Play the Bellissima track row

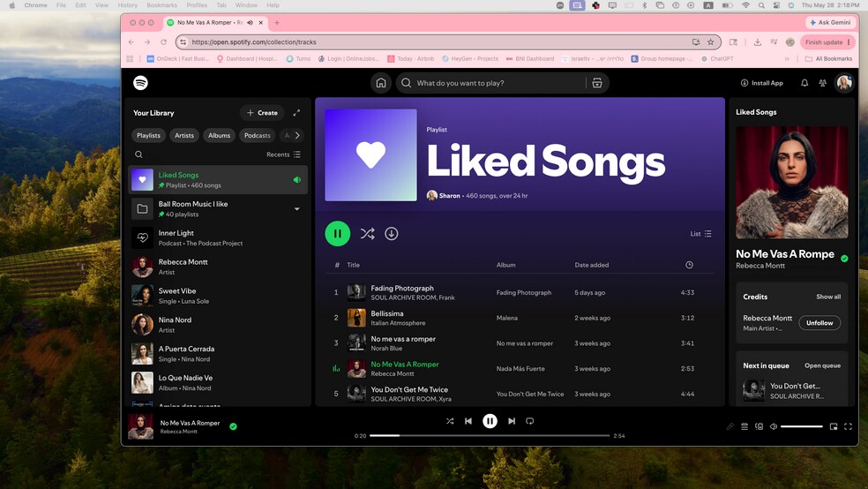tap(520, 318)
